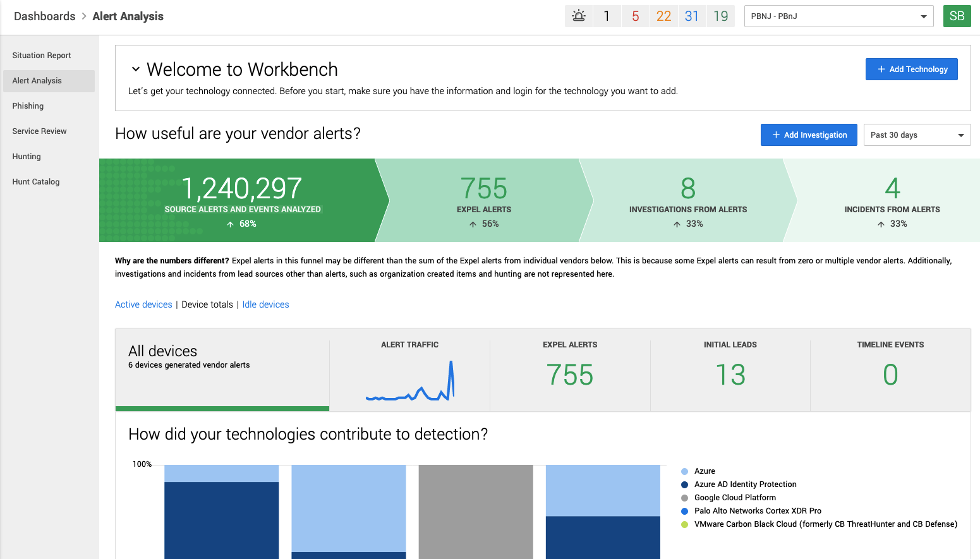Viewport: 980px width, 559px height.
Task: Open the orange alerts count 22
Action: click(664, 16)
